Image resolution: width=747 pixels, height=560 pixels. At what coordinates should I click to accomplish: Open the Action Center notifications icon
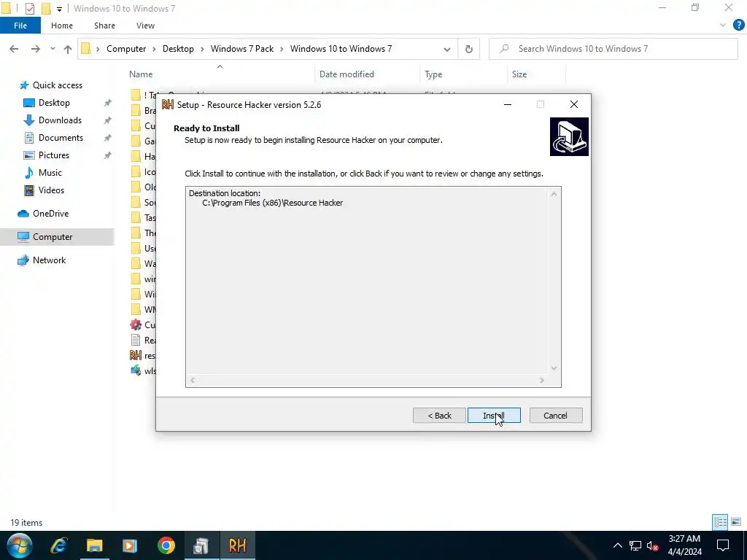[x=723, y=545]
